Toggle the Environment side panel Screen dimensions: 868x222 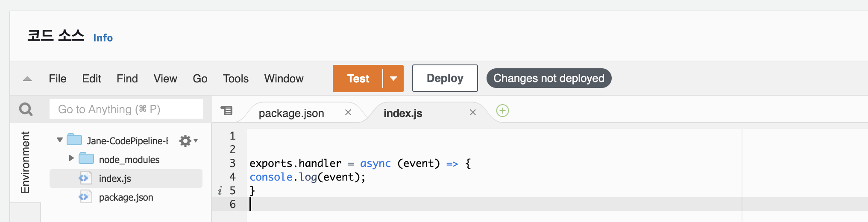point(25,162)
